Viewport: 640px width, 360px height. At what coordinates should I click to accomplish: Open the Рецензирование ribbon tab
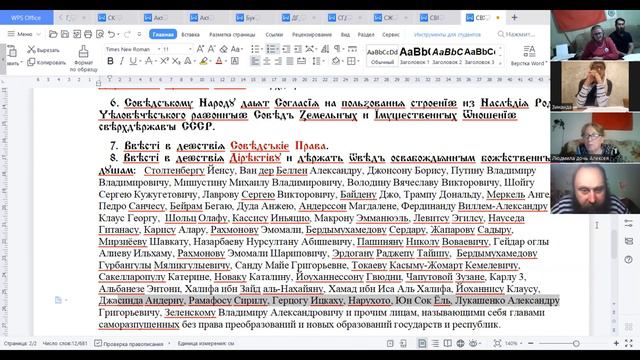(x=312, y=35)
